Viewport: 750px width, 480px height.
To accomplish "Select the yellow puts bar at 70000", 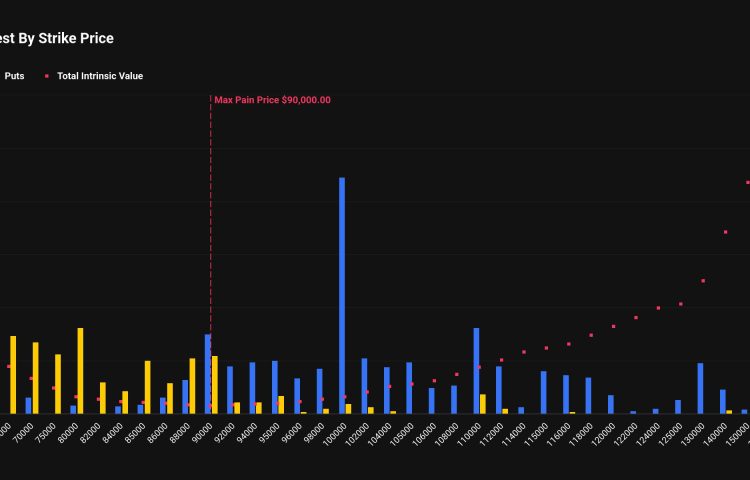I will (x=36, y=377).
